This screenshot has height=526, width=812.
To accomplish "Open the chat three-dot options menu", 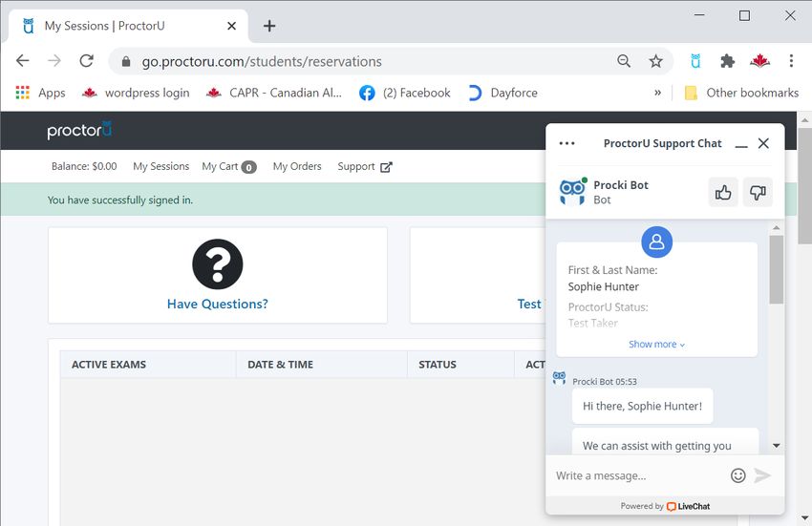I will pyautogui.click(x=567, y=143).
